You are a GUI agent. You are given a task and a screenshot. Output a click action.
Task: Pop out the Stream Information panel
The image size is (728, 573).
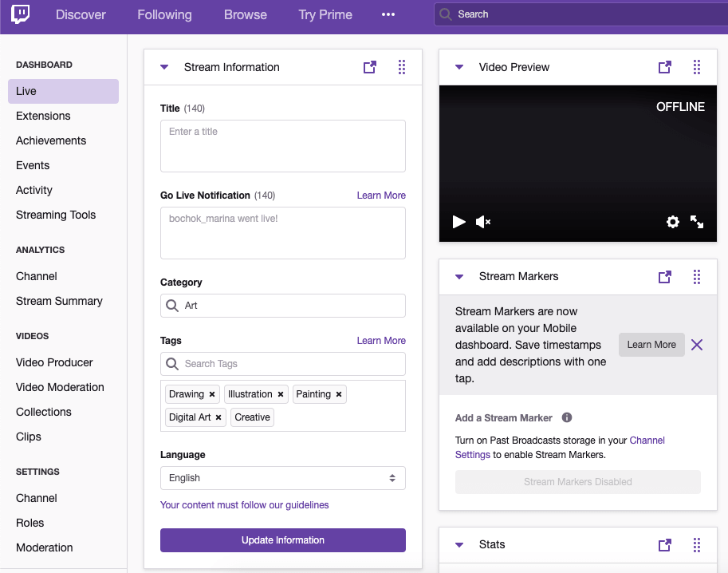tap(369, 68)
